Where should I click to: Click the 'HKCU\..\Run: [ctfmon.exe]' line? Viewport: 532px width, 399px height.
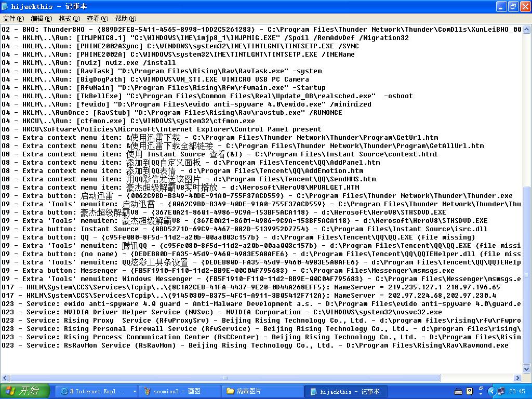click(128, 121)
